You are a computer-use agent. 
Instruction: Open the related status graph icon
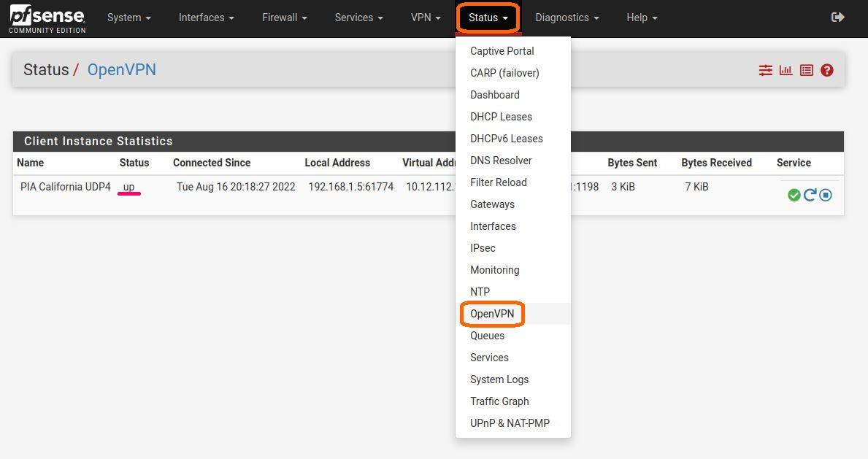click(x=786, y=70)
